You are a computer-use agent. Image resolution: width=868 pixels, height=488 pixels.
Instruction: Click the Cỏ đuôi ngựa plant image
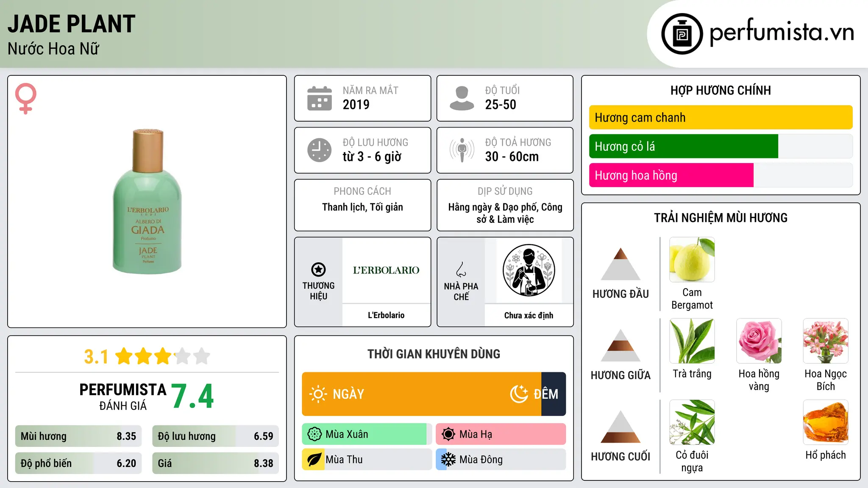(692, 422)
